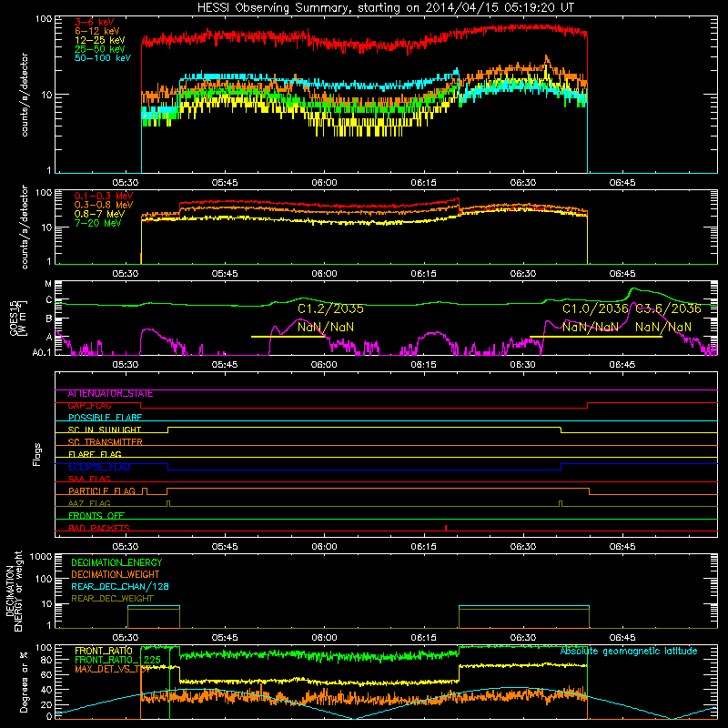Click the FLARE_FLAG label
Screen dimensions: 728x728
coord(95,454)
